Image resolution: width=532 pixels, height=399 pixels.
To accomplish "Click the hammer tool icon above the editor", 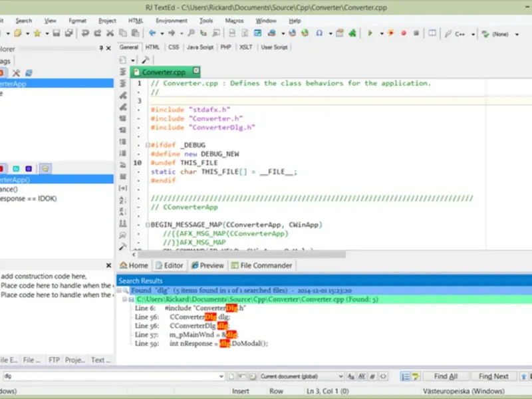I will point(146,60).
